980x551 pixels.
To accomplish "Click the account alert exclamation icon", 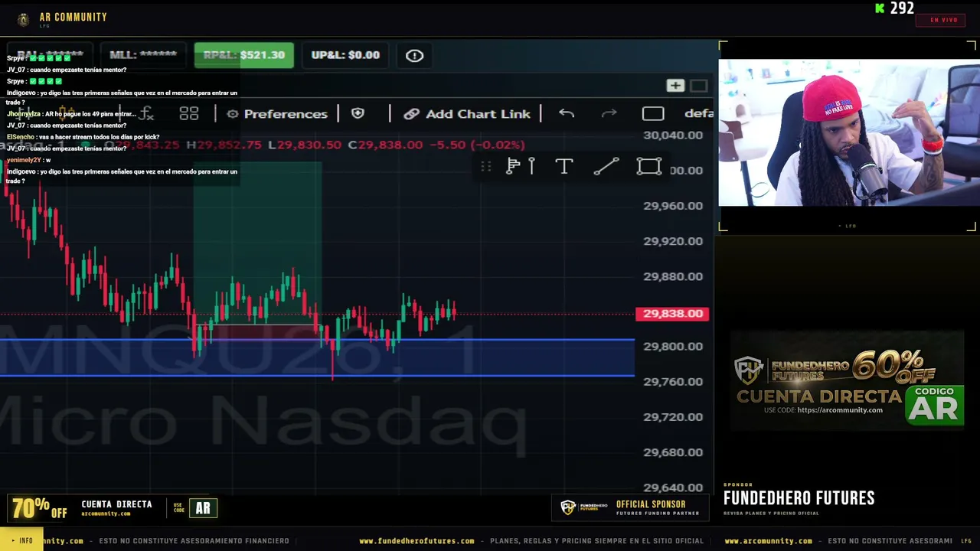I will coord(414,55).
